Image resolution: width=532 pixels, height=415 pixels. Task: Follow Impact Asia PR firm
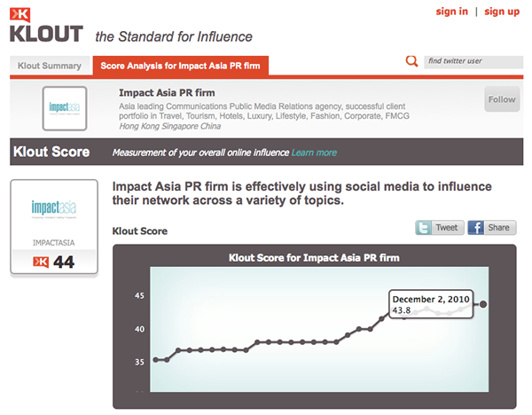pos(502,99)
